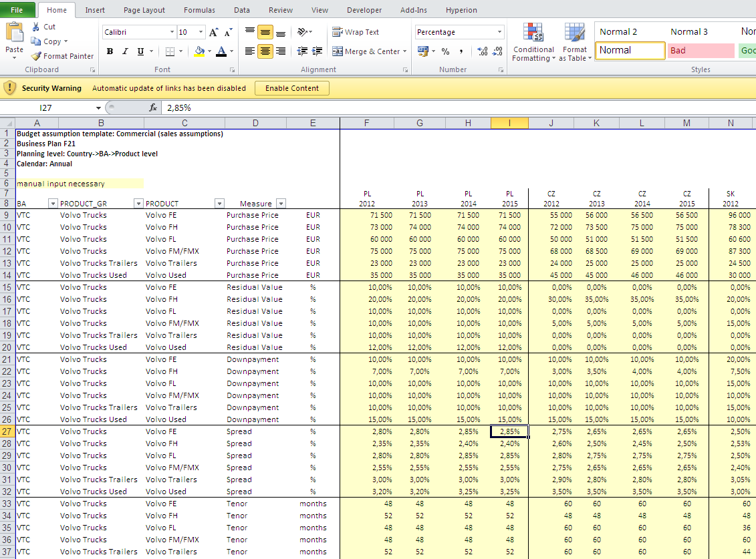Apply Accounting Number Format icon
Image resolution: width=756 pixels, height=559 pixels.
point(423,51)
